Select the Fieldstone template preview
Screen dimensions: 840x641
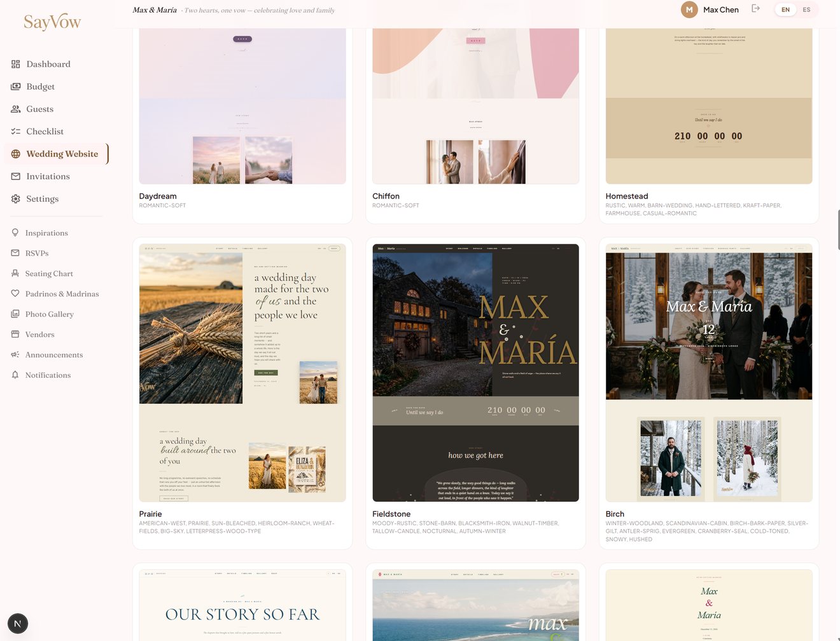475,373
